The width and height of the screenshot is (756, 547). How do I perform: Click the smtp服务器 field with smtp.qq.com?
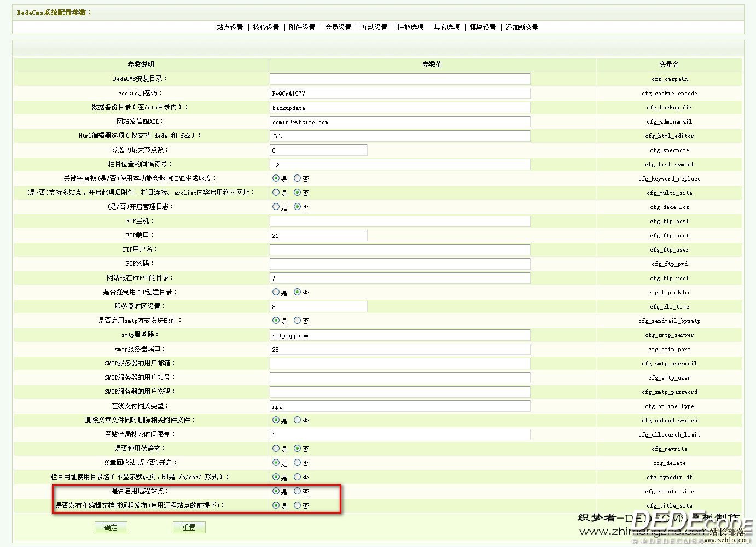(x=400, y=335)
